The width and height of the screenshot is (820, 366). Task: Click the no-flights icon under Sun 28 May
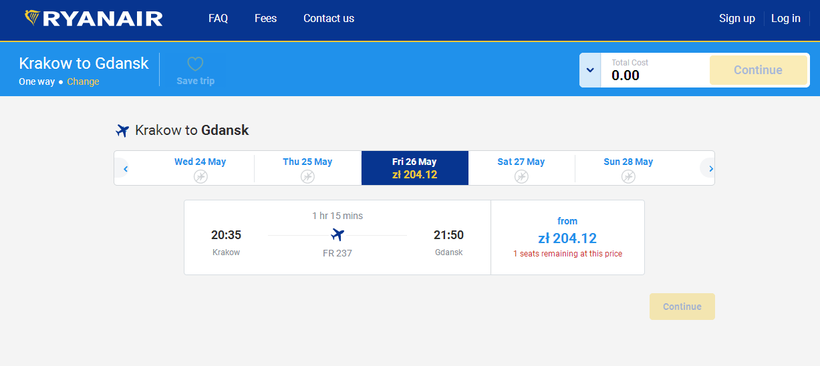pos(628,177)
